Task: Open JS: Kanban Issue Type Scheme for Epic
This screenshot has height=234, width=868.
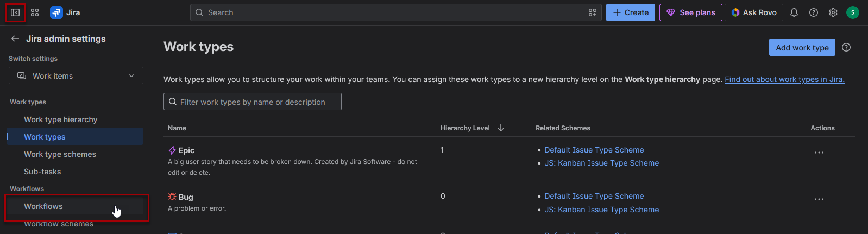Action: (x=601, y=163)
